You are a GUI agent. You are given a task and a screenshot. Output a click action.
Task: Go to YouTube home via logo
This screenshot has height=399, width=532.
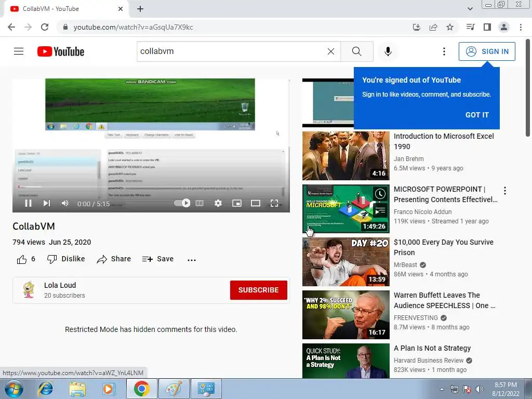[x=61, y=51]
